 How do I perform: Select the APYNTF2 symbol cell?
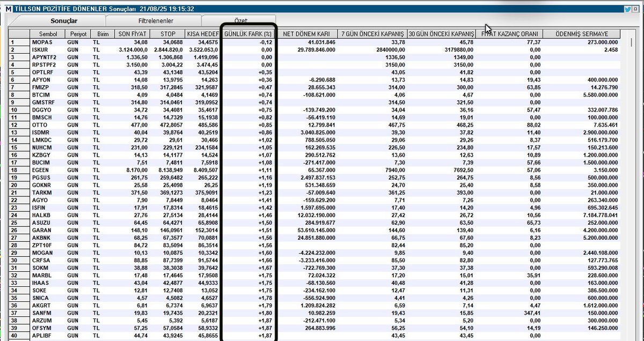click(x=43, y=57)
